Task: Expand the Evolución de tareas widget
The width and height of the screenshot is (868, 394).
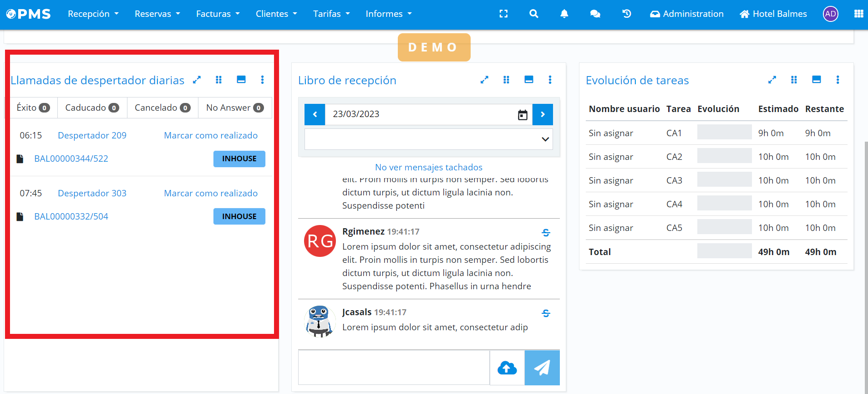Action: click(772, 80)
